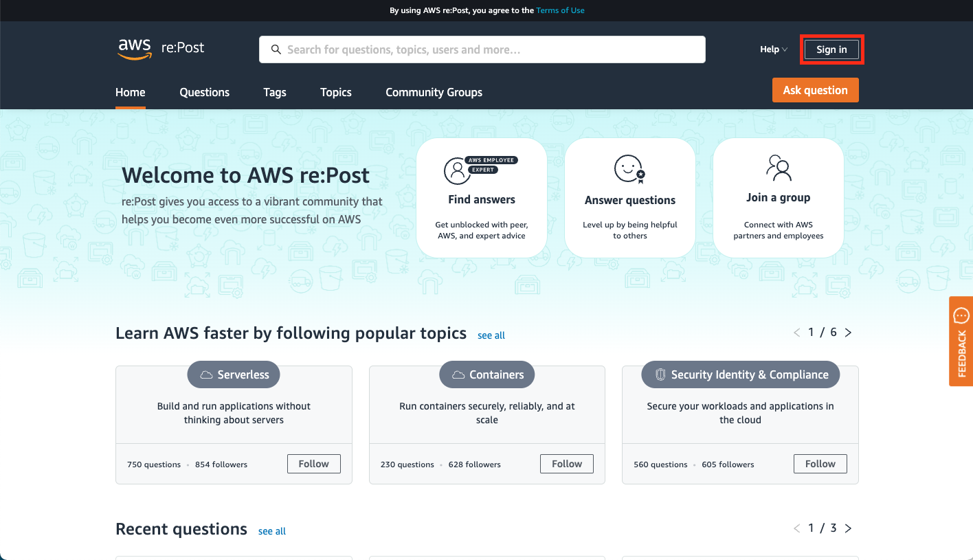Click 'Run containers securely' description text
973x560 pixels.
(487, 413)
